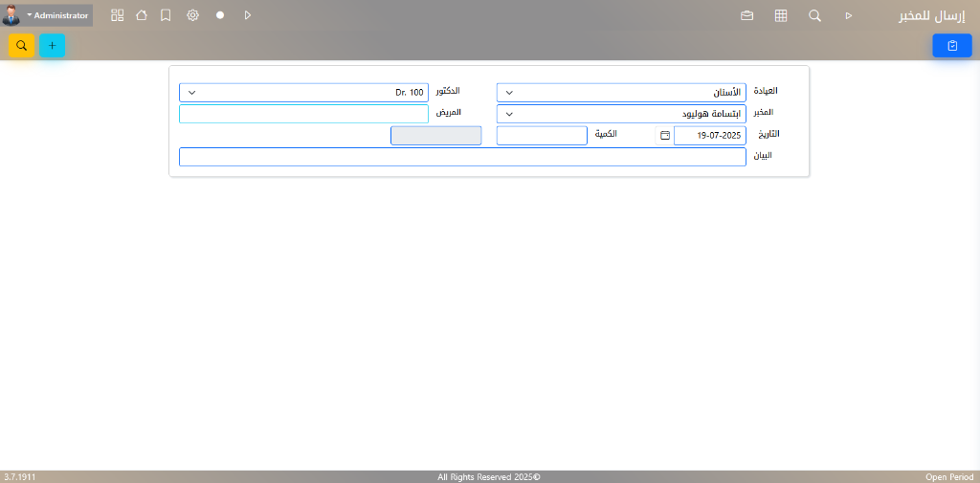Open the calendar picker beside the date field
Viewport: 980px width, 483px height.
[665, 136]
